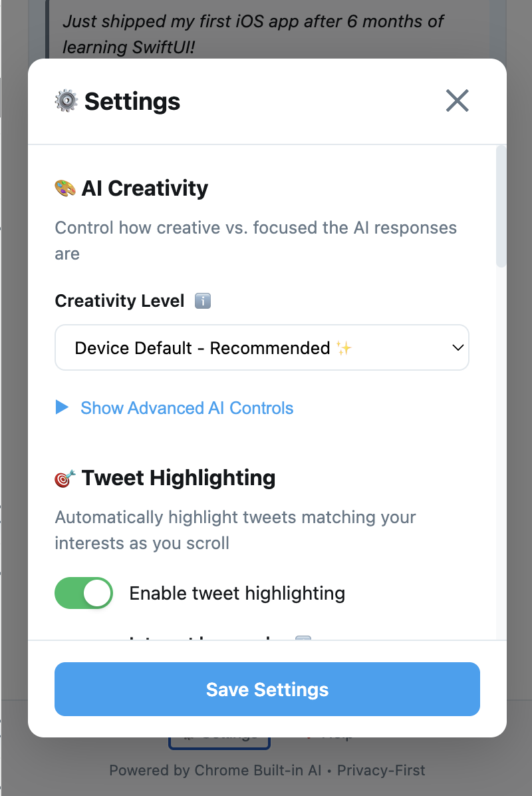The image size is (532, 796).
Task: Click the partially hidden info icon below toggle
Action: (303, 638)
